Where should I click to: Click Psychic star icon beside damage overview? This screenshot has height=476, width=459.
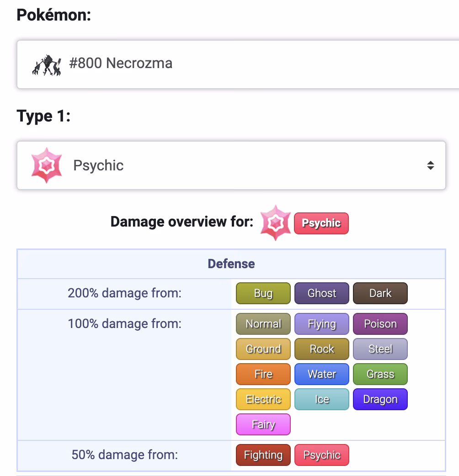[x=275, y=223]
